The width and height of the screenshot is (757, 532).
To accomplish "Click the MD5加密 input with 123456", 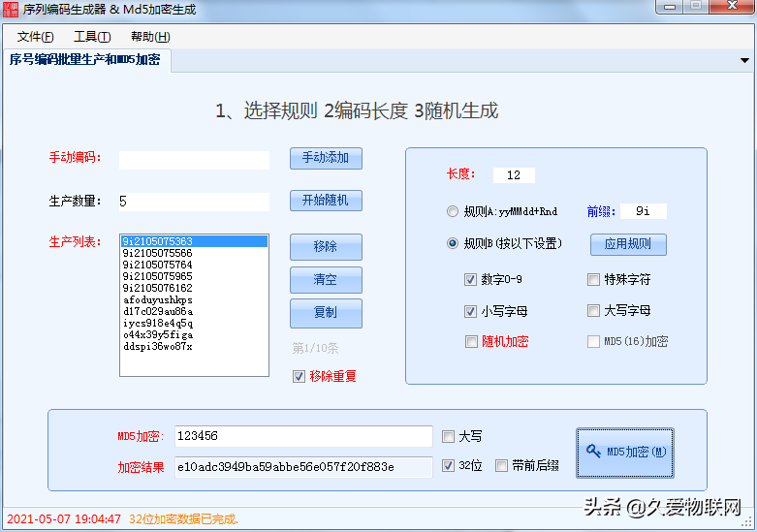I will (x=303, y=436).
